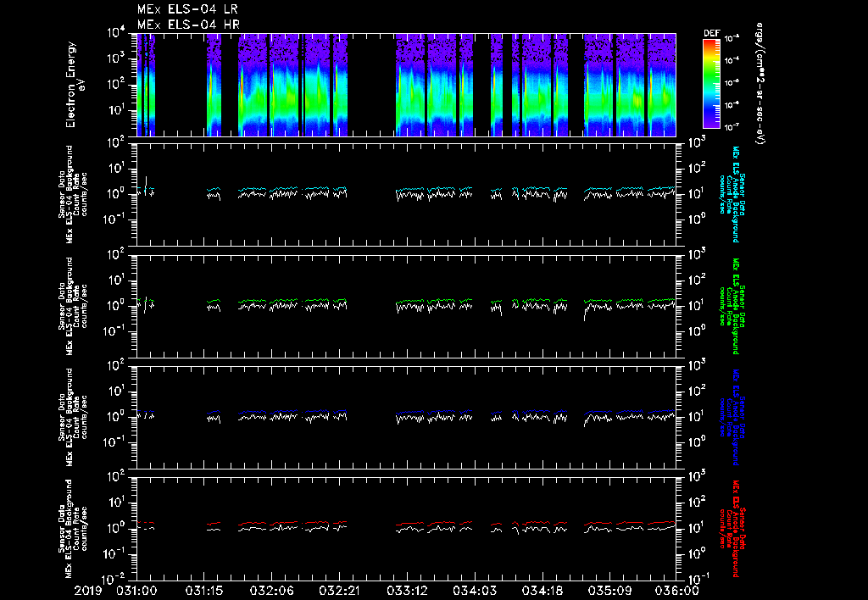Click the '031:15' time axis label

click(x=204, y=591)
